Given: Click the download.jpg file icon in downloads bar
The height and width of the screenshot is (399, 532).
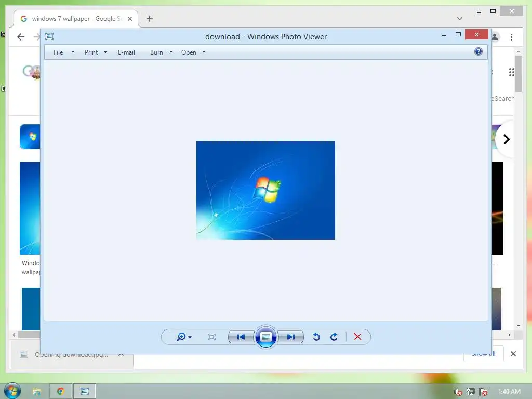Looking at the screenshot, I should pos(24,354).
